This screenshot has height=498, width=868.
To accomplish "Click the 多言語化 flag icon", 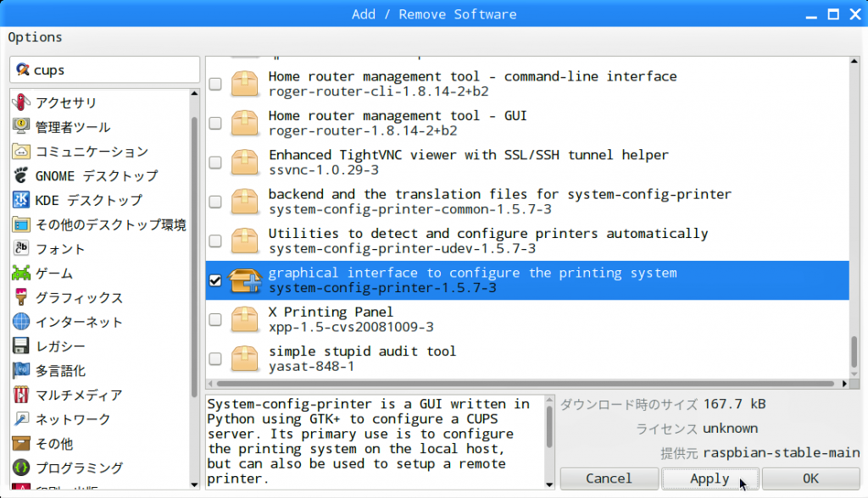I will pyautogui.click(x=21, y=370).
